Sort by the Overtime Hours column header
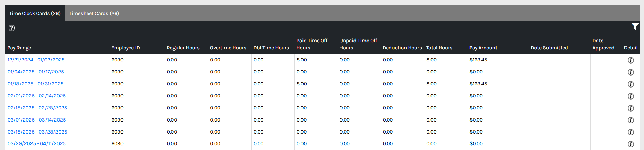 tap(228, 48)
